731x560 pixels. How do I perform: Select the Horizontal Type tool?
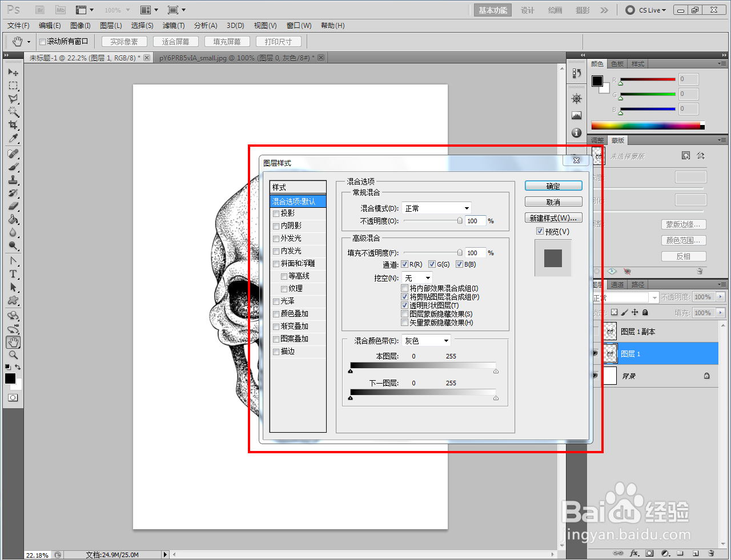tap(13, 275)
